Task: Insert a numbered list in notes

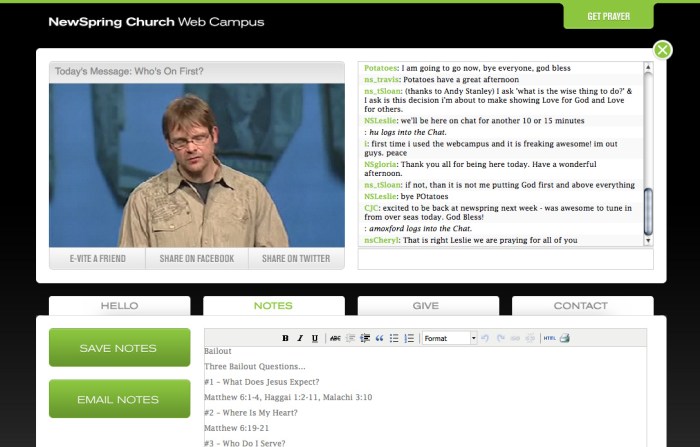Action: click(409, 339)
